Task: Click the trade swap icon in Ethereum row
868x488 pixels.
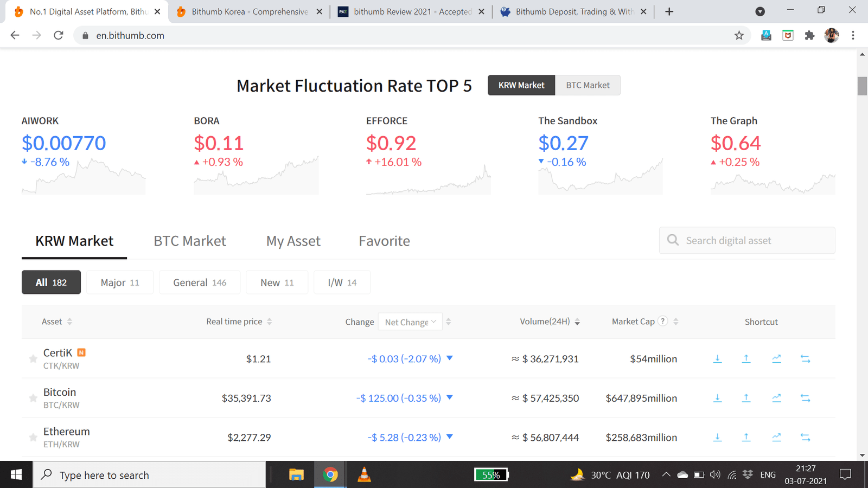Action: tap(806, 437)
